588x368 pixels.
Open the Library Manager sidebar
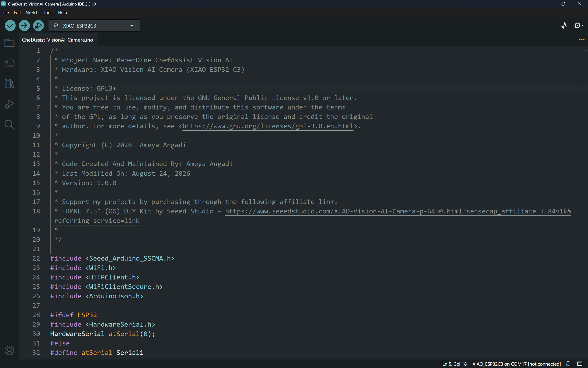point(9,84)
